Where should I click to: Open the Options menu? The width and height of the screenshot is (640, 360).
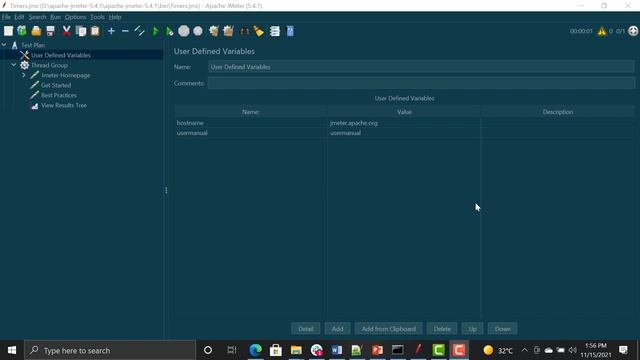[x=76, y=17]
